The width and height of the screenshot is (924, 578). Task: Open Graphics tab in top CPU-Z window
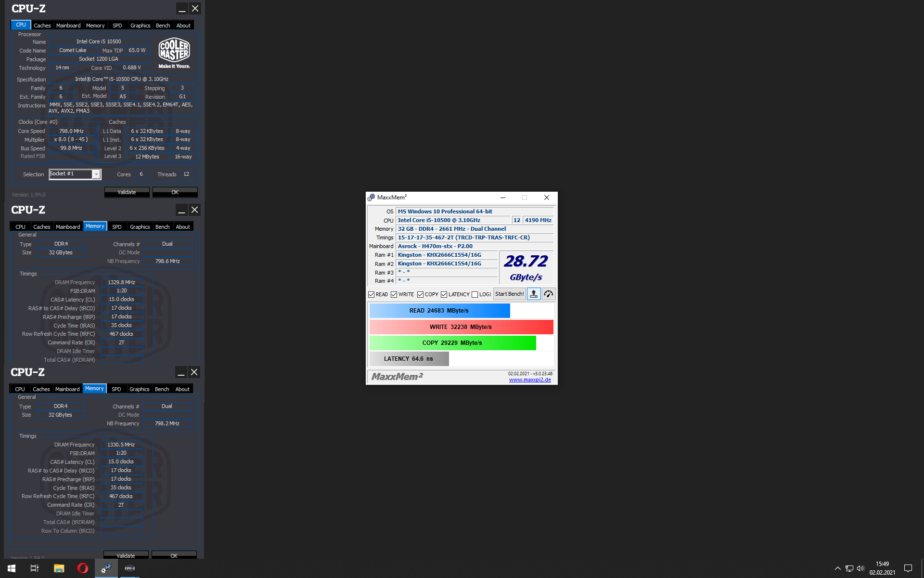141,26
